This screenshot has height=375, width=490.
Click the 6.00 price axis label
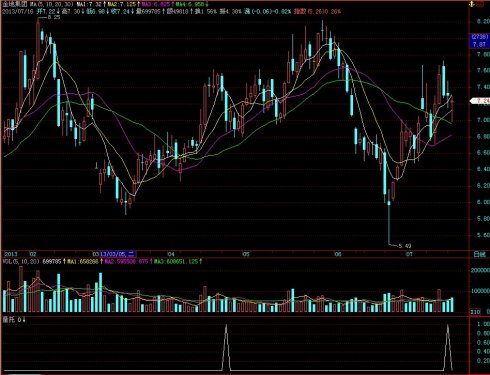[x=483, y=202]
